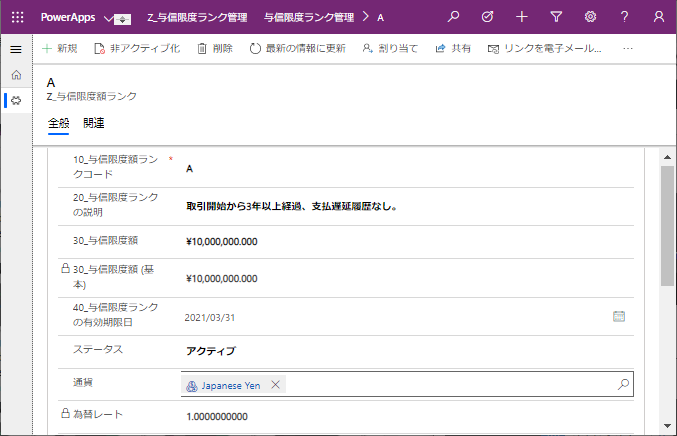Open the settings gear icon
Viewport: 677px width, 436px height.
[x=590, y=17]
